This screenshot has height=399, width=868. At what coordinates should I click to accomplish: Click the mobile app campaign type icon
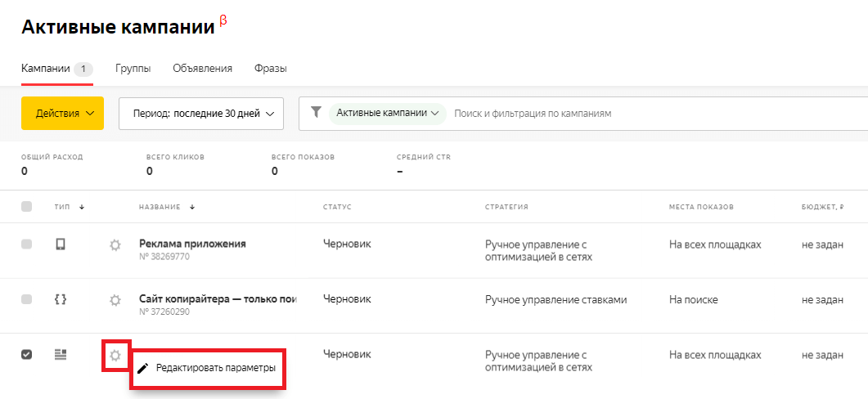pos(60,244)
